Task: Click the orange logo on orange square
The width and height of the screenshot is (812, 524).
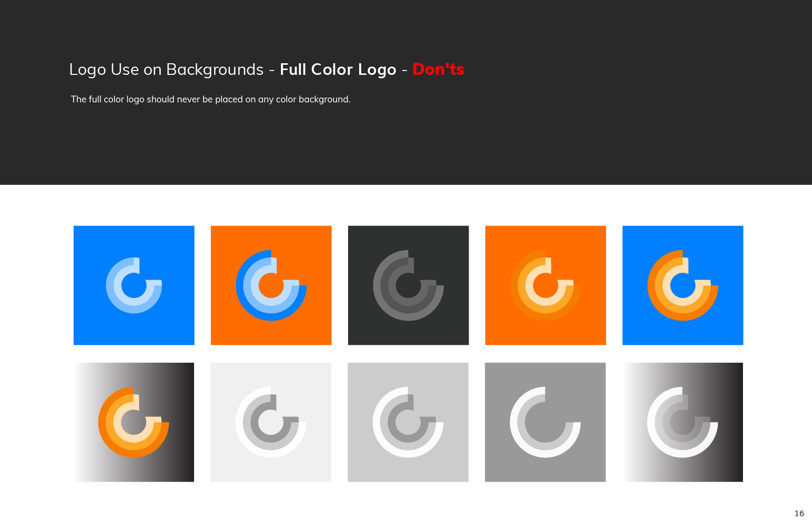Action: point(546,285)
